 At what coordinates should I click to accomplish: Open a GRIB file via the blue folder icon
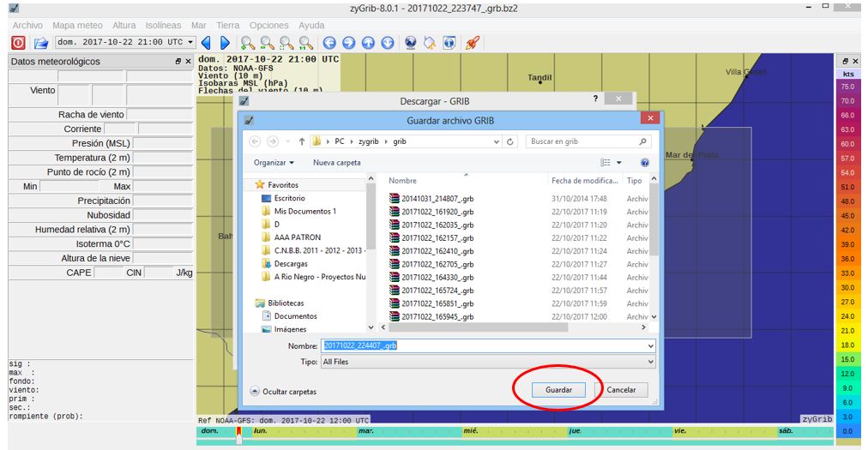[40, 43]
